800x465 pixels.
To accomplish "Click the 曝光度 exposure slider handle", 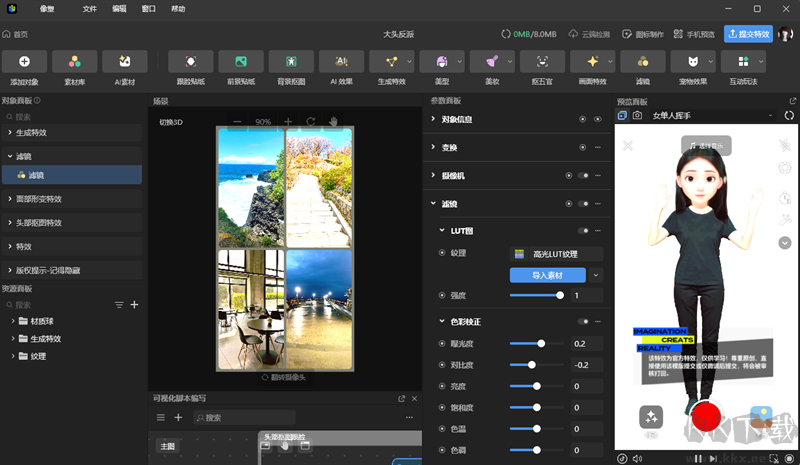I will 542,343.
